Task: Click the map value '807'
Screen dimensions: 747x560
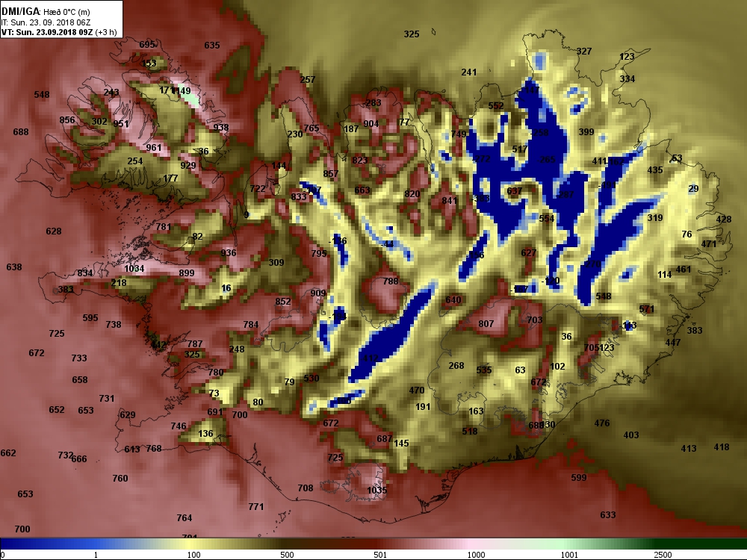Action: (x=486, y=324)
